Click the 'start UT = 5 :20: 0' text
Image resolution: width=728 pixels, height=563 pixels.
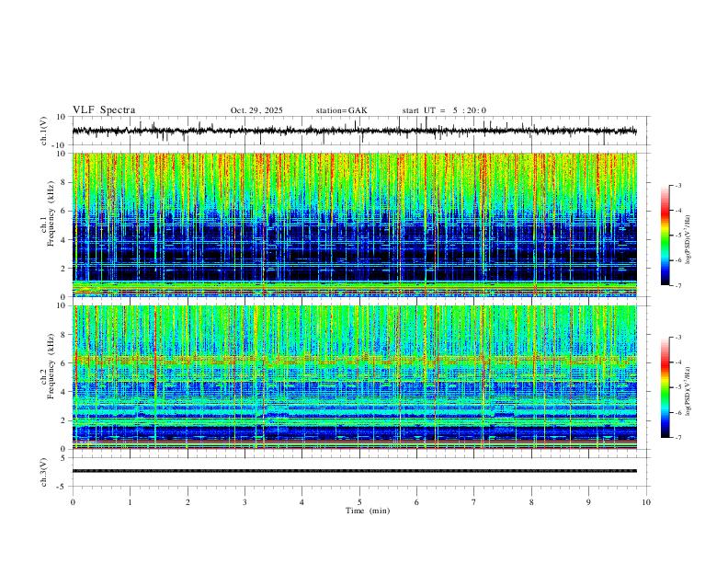[444, 110]
